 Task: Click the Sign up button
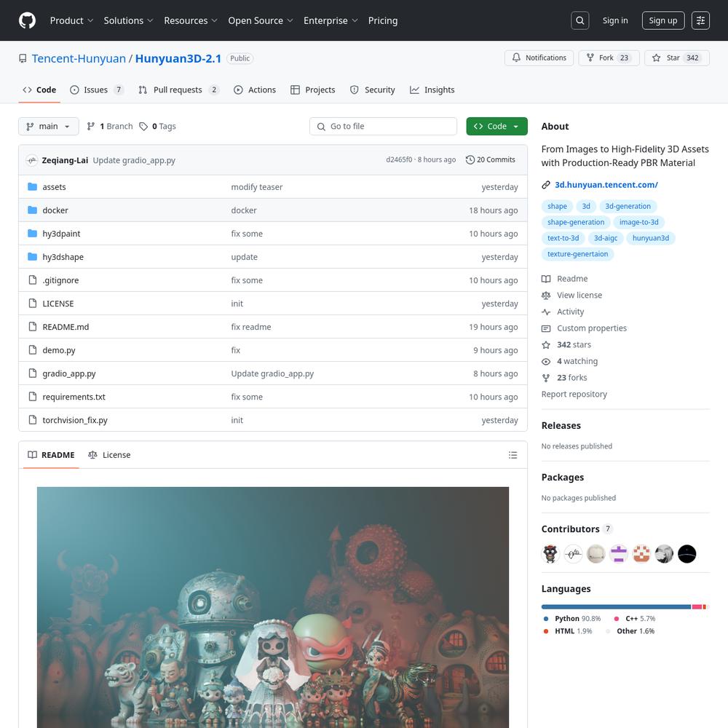[663, 20]
